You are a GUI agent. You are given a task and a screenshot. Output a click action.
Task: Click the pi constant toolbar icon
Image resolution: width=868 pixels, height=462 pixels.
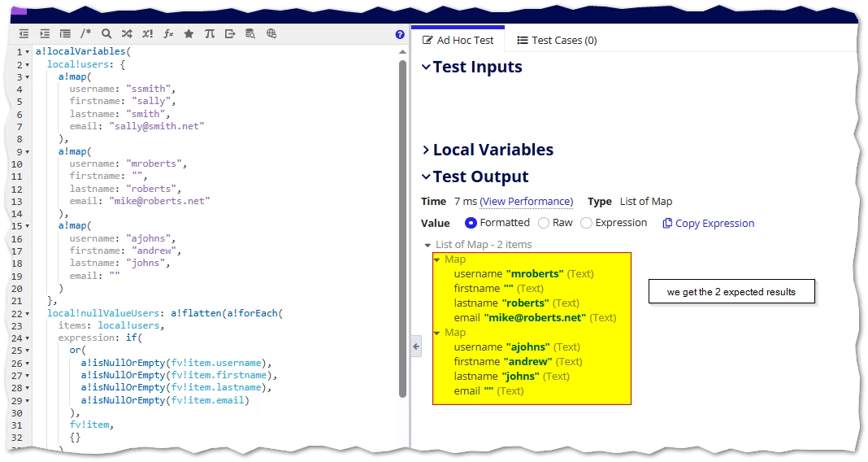[209, 34]
